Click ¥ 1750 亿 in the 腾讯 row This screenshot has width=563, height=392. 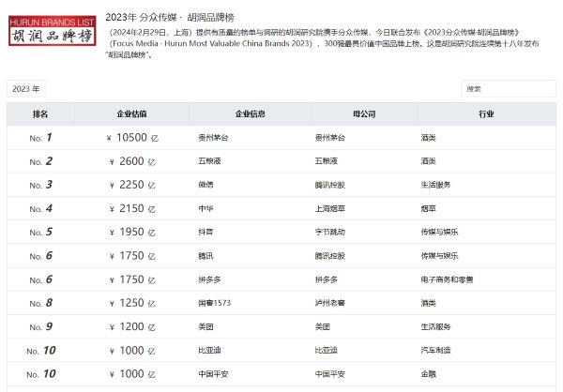pos(131,256)
